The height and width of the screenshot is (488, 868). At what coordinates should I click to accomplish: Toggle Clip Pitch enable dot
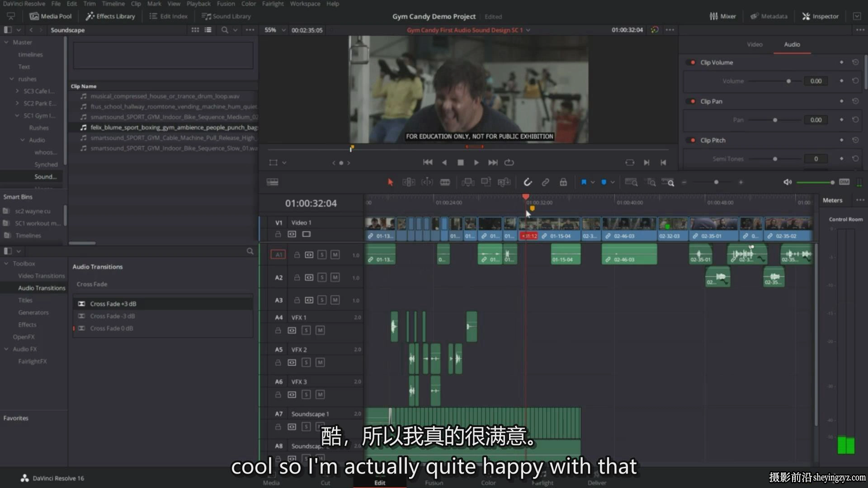tap(693, 140)
